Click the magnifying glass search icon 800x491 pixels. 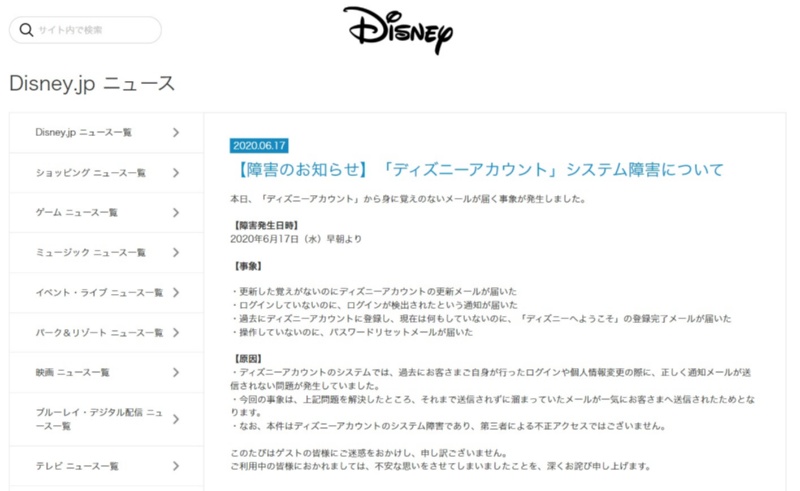tap(26, 30)
